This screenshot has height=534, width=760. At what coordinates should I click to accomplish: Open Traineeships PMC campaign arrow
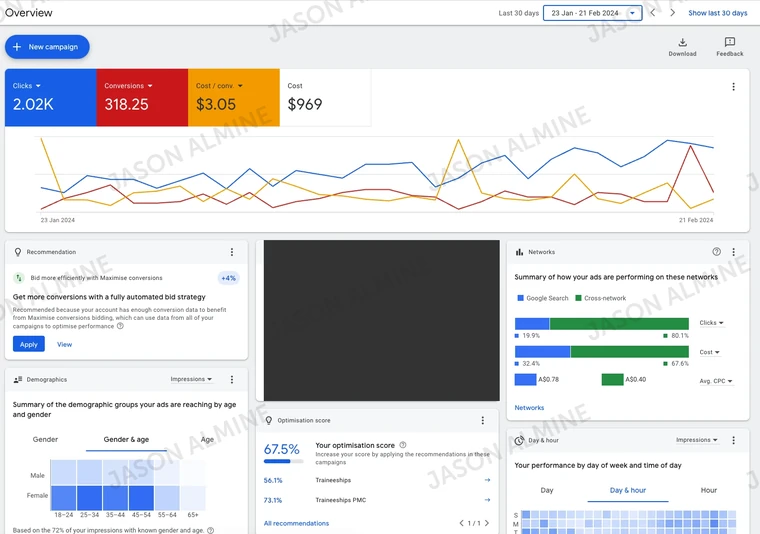click(x=487, y=500)
